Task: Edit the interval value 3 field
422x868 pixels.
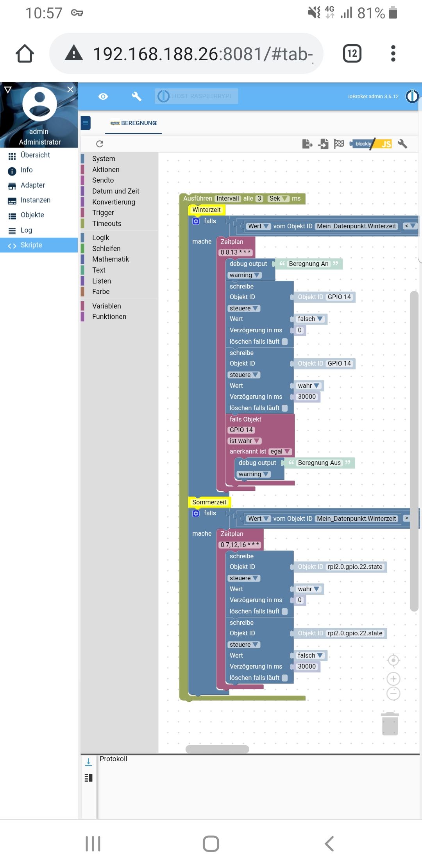Action: [x=259, y=199]
